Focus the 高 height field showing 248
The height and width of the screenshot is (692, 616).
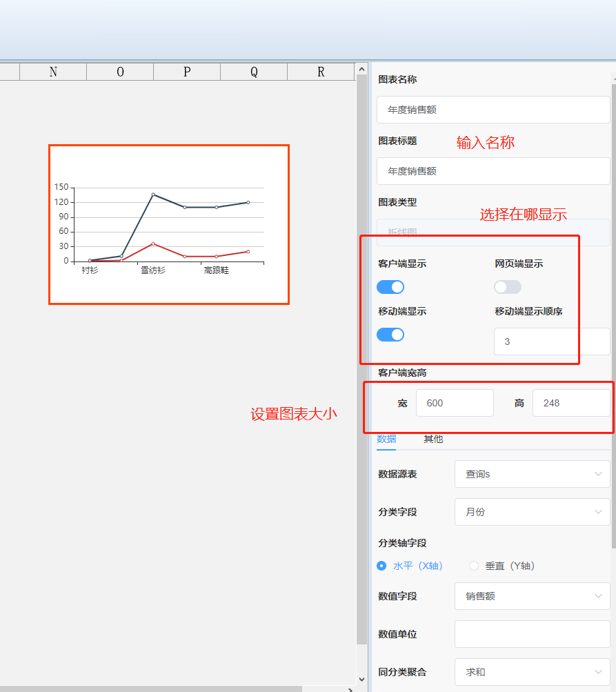point(570,403)
